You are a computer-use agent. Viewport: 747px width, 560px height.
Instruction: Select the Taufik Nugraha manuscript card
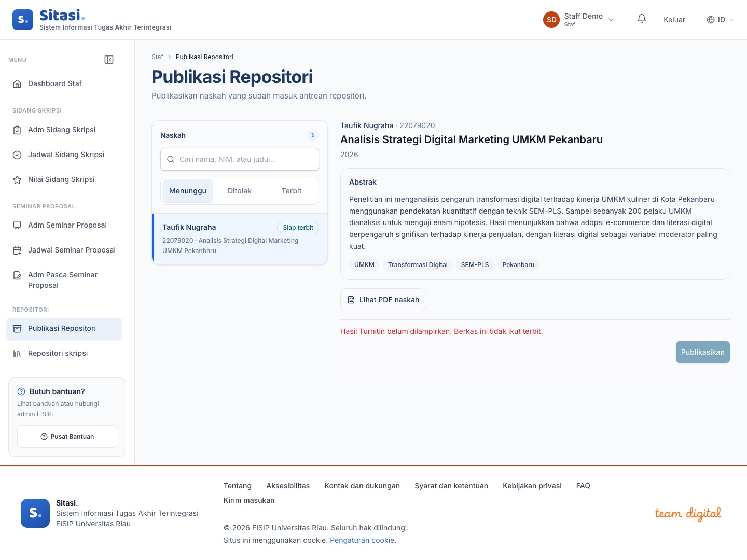point(240,239)
